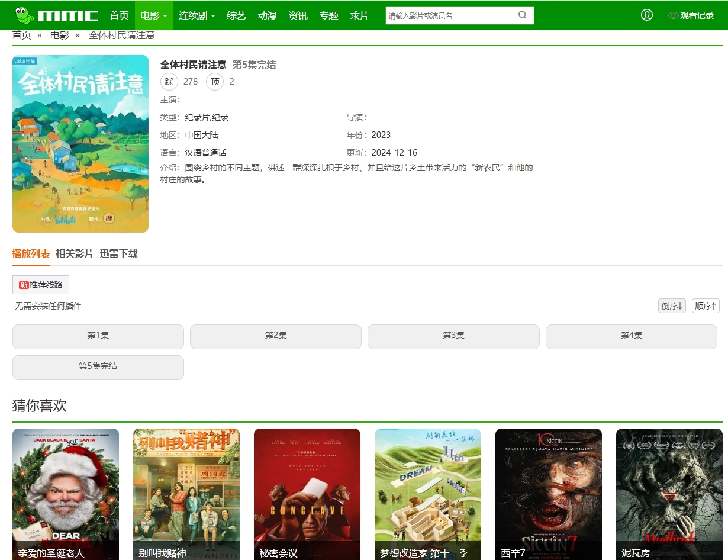Open the 西辛7 poster
Screen dimensions: 728x560
tap(549, 494)
